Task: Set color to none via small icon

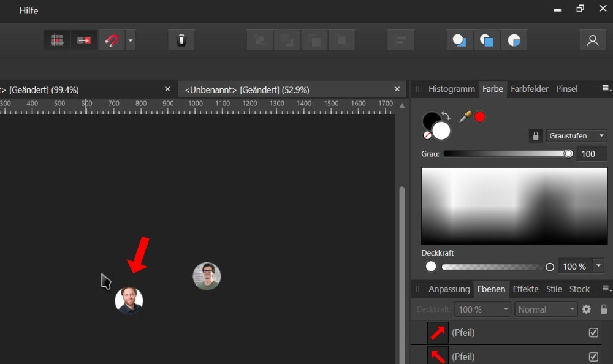Action: coord(427,135)
